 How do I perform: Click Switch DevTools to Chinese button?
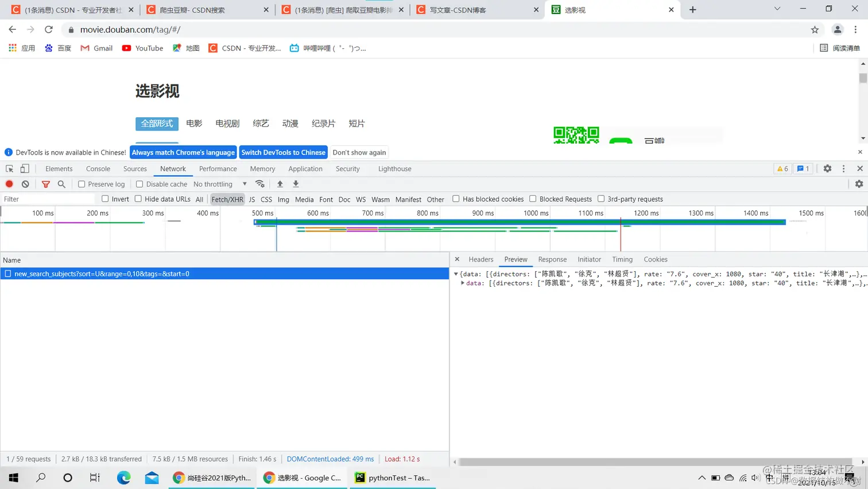[284, 152]
